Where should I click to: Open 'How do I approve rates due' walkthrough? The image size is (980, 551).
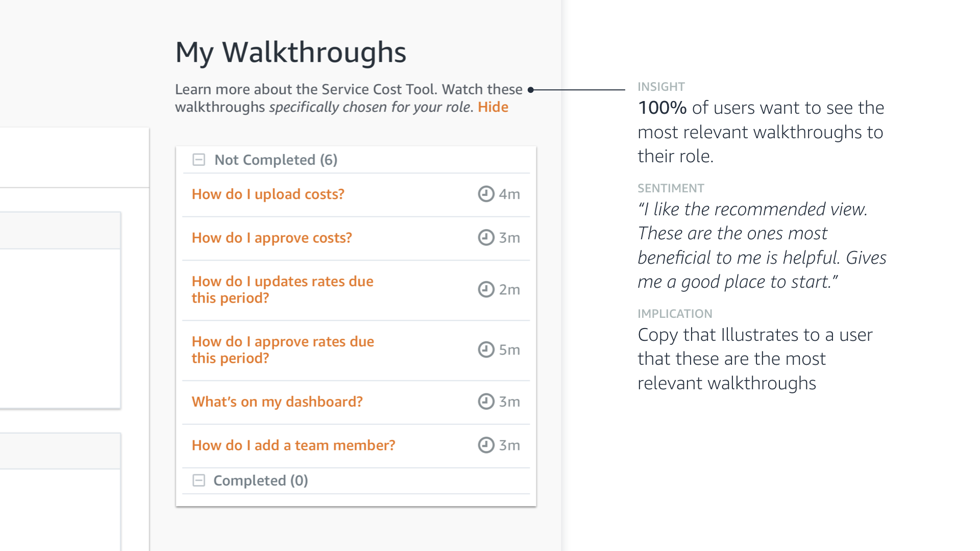click(283, 349)
